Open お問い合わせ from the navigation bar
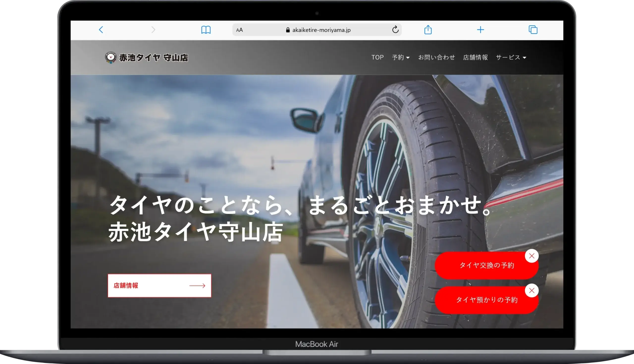 tap(436, 57)
